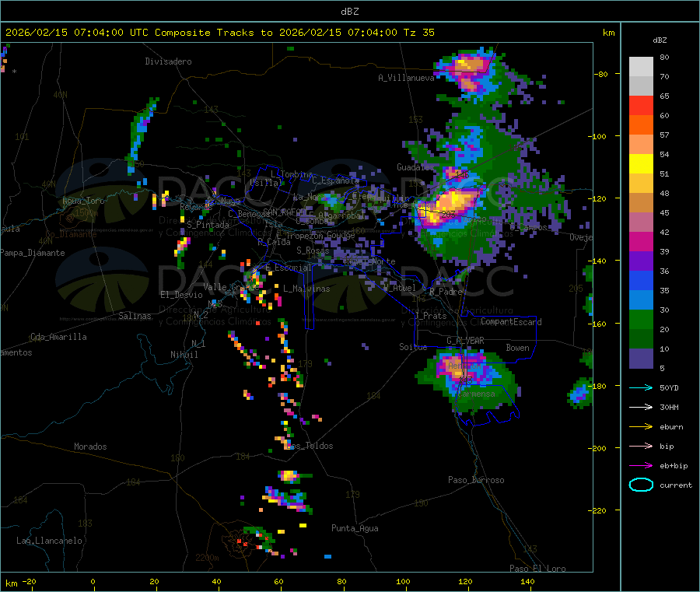Pick the light gray 70–80 dBZ swatch
700x592 pixels.
click(x=641, y=67)
